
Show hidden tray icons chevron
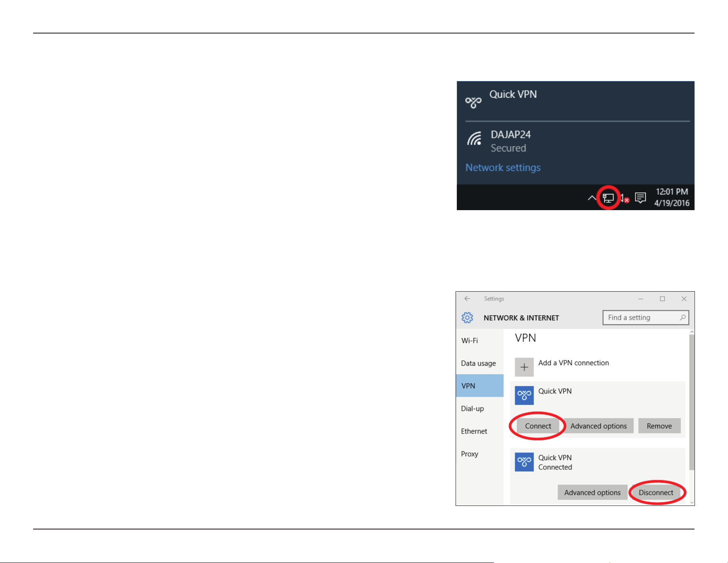[x=592, y=198]
